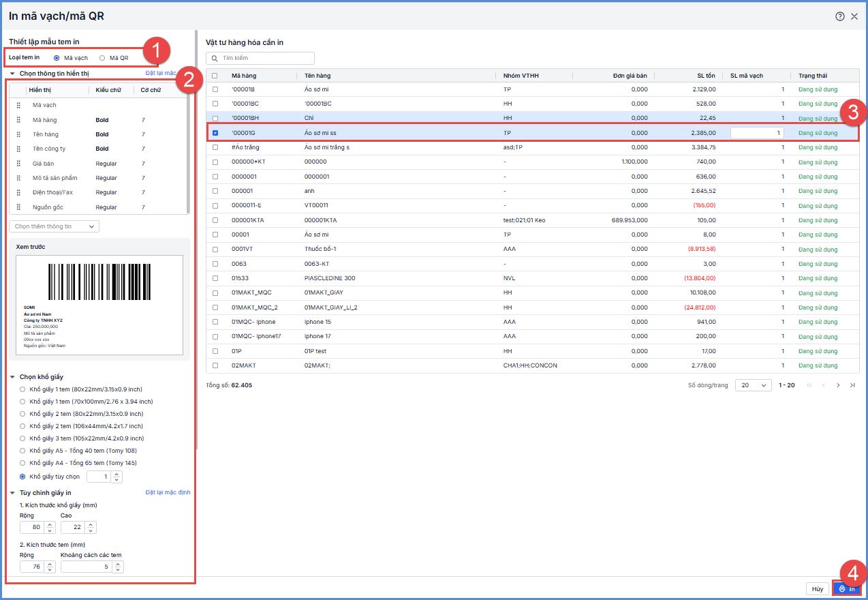Screen dimensions: 868x600
Task: Jump to last page arrow in pagination
Action: tap(852, 385)
